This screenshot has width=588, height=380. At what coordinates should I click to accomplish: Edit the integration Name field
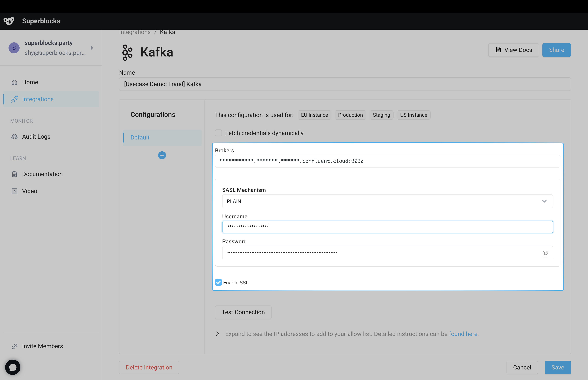(345, 84)
